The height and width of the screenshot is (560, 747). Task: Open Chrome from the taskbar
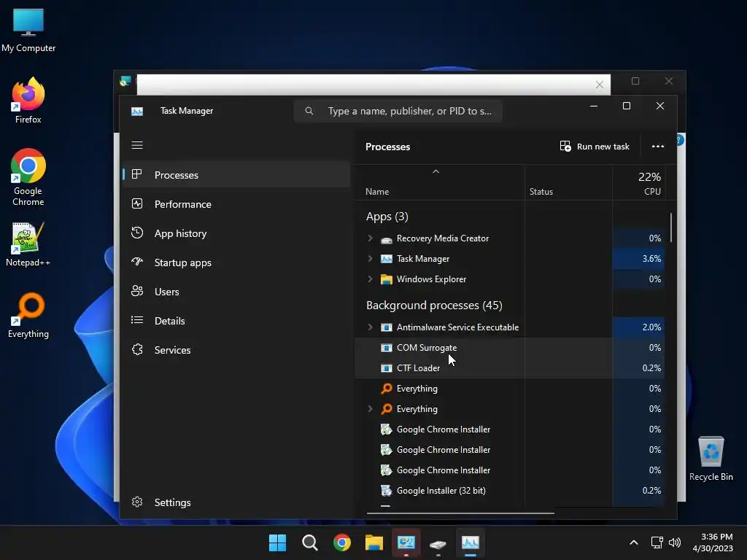(x=341, y=542)
